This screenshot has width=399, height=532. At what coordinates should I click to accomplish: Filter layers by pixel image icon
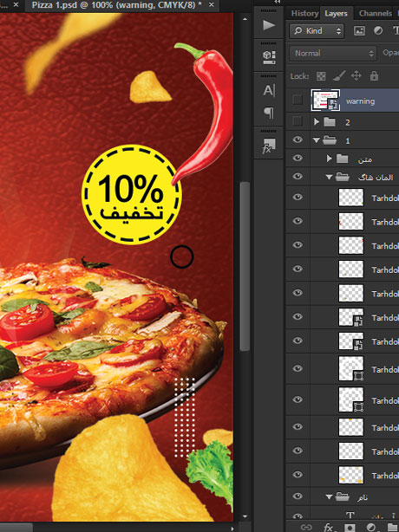pyautogui.click(x=359, y=31)
